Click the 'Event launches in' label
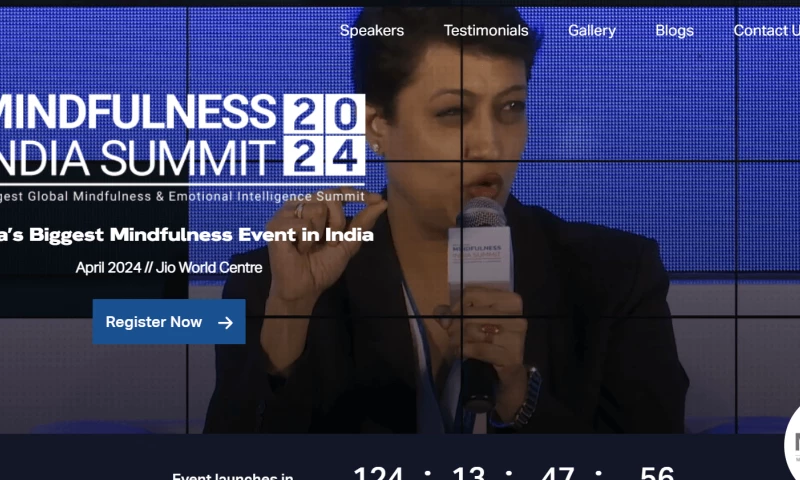This screenshot has height=480, width=800. pyautogui.click(x=233, y=476)
